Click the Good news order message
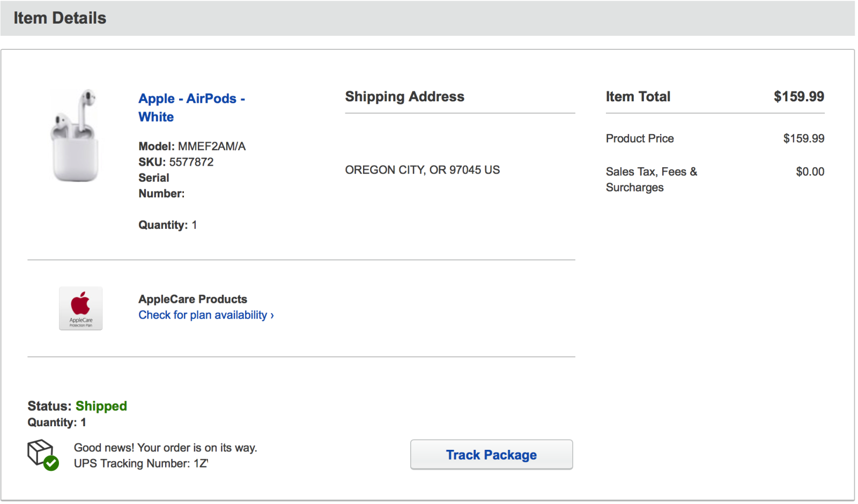Screen dimensions: 858x504 165,448
